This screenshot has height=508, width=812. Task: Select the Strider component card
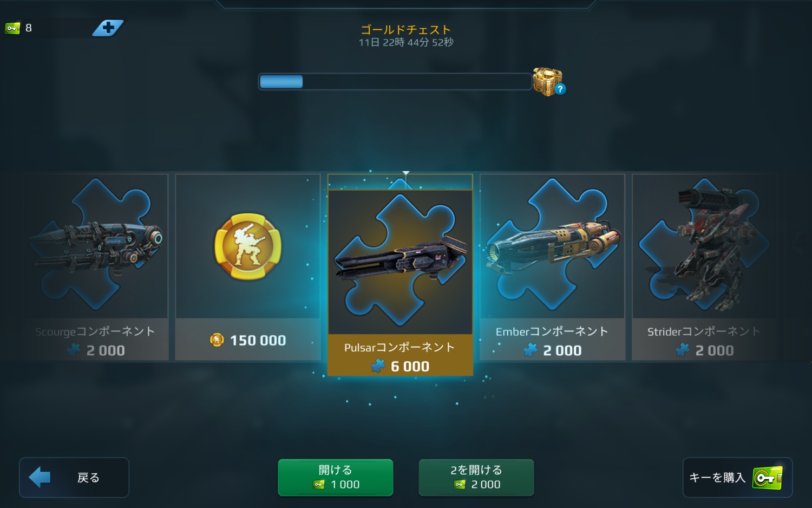(704, 267)
